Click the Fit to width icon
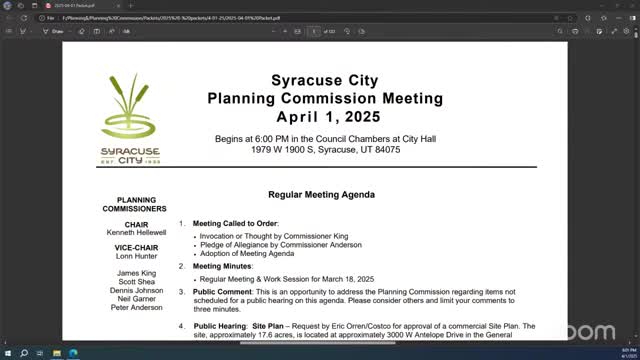This screenshot has width=640, height=360. point(298,31)
